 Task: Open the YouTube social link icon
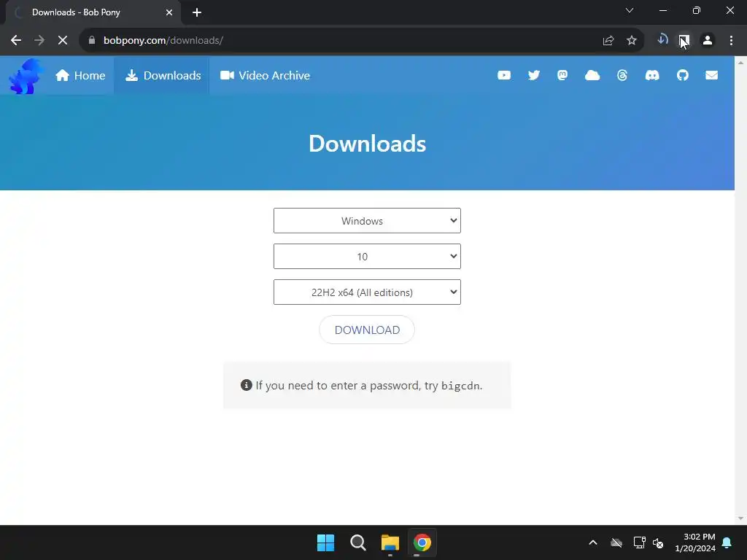click(504, 75)
